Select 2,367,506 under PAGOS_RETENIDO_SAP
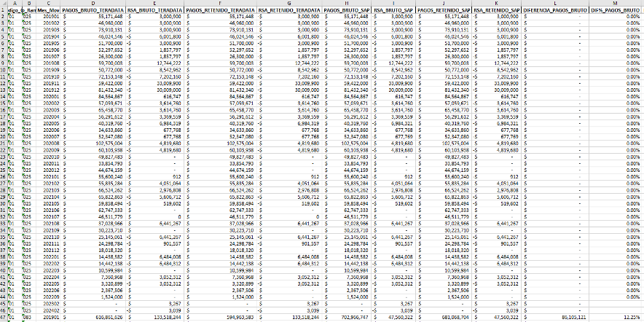Screen dimensions: 644x322 444,290
